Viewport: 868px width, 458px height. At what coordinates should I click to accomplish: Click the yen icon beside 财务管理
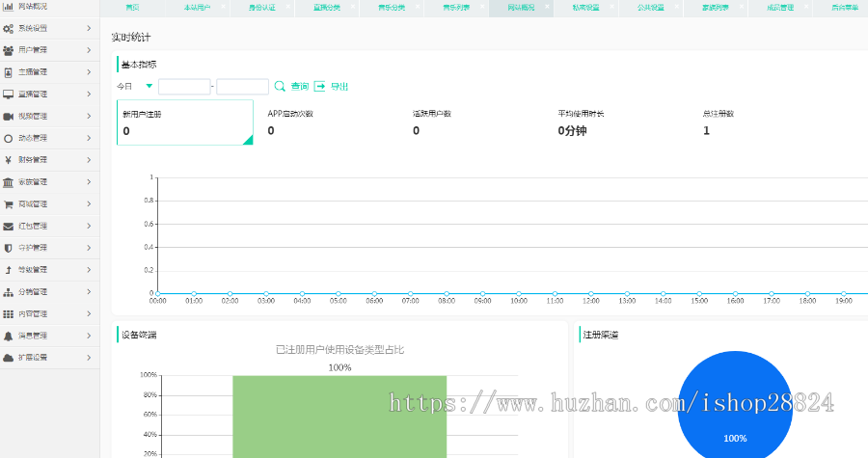tap(9, 160)
